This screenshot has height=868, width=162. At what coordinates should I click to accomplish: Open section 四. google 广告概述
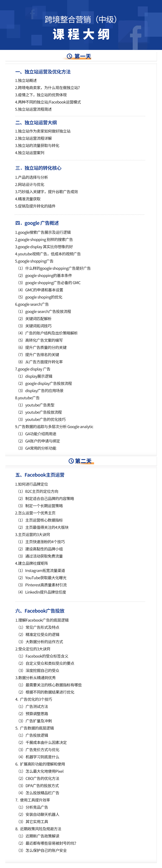(37, 223)
